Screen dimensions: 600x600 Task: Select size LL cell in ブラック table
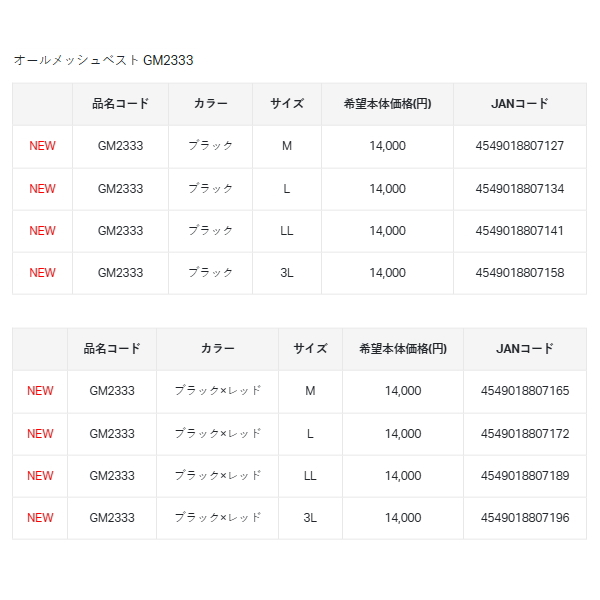pos(287,231)
